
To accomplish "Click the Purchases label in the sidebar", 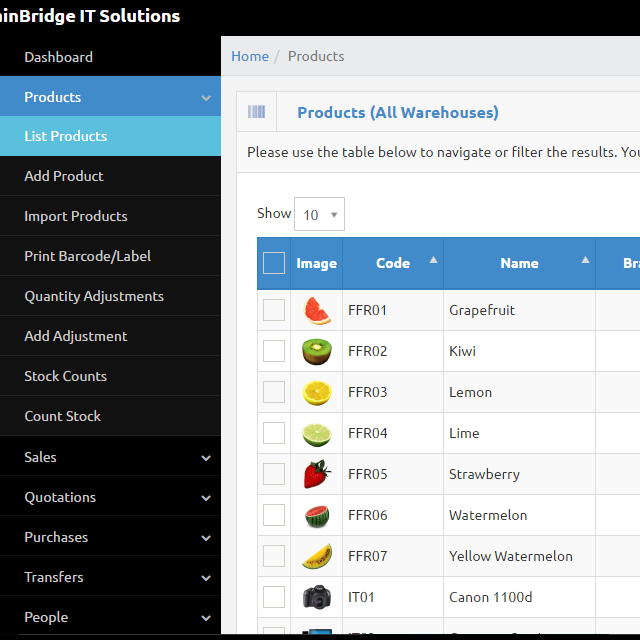I will tap(56, 537).
